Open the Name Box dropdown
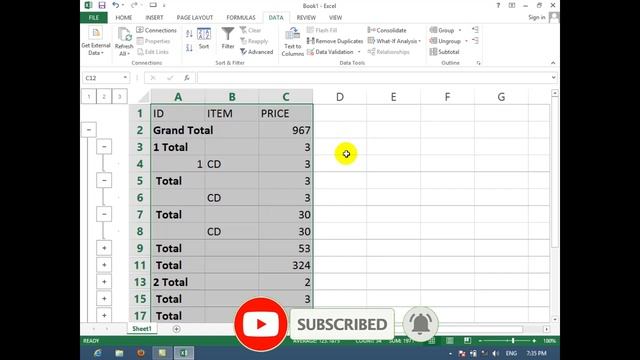This screenshot has height=360, width=640. pos(125,78)
